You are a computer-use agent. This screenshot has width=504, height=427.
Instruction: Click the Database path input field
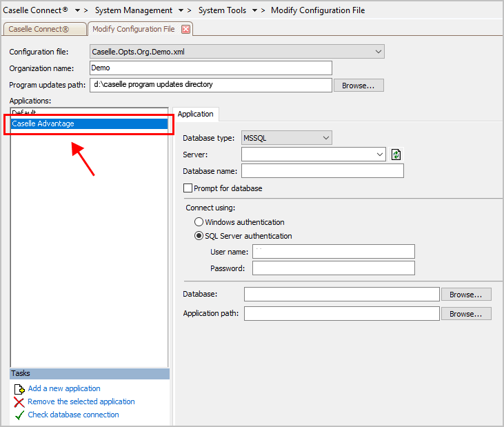click(342, 294)
